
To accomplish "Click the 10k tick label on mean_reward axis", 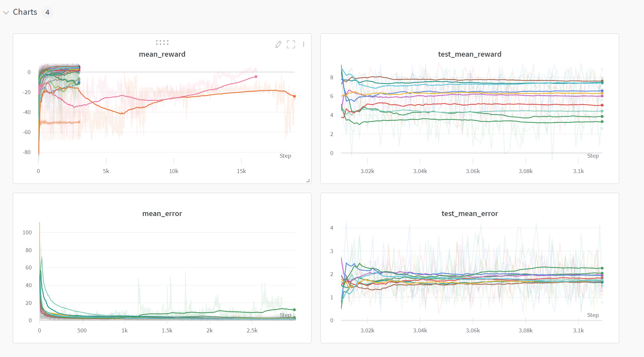I will pyautogui.click(x=173, y=171).
